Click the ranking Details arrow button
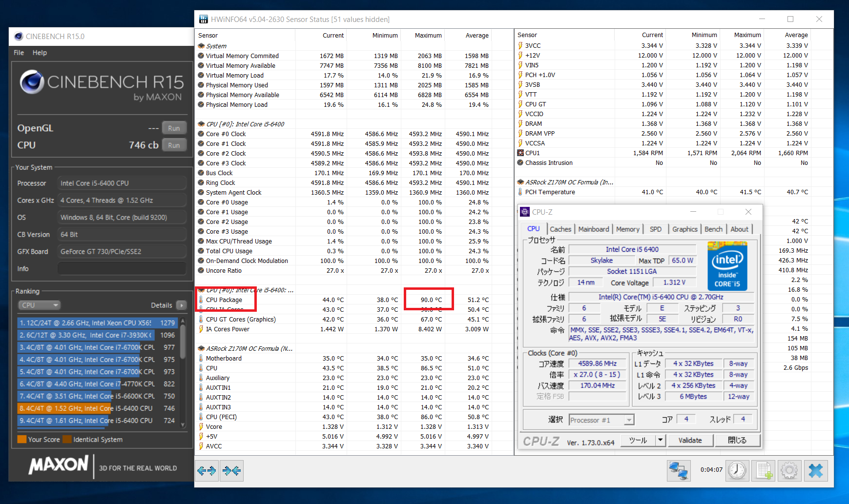The width and height of the screenshot is (849, 504). pos(181,305)
